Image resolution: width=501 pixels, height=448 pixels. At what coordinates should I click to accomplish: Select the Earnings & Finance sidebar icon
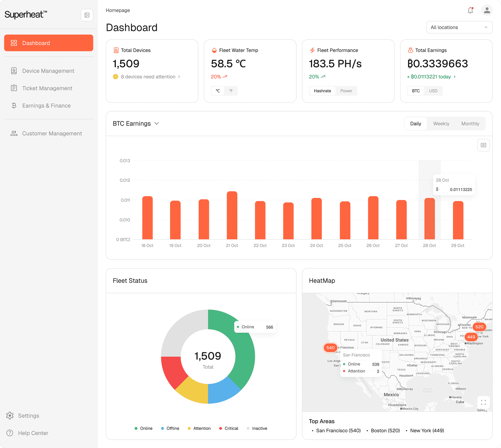coord(14,106)
